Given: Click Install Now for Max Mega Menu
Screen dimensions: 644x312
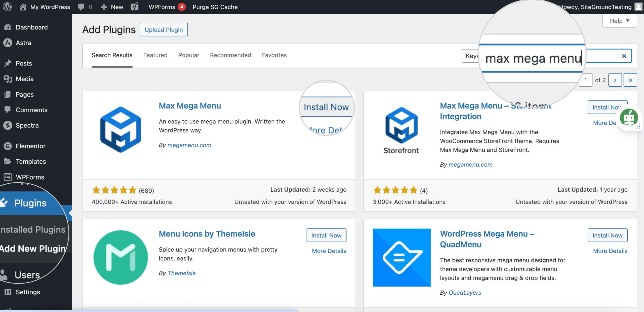Looking at the screenshot, I should pos(326,107).
